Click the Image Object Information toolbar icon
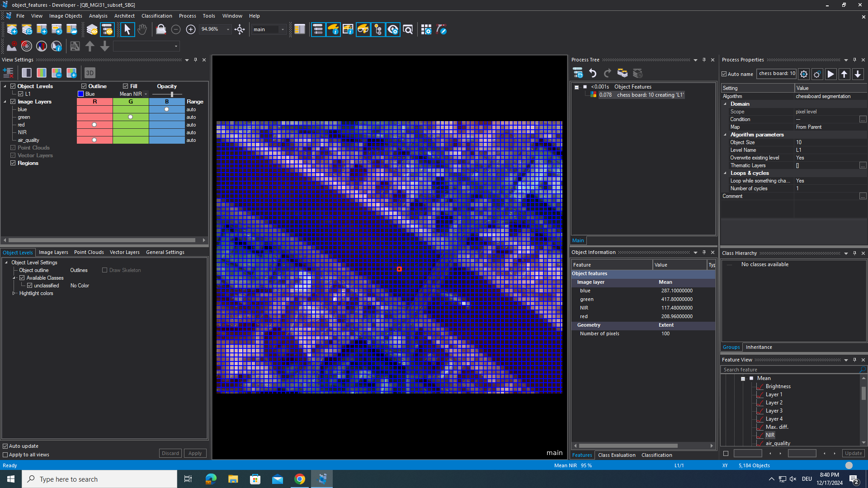 (x=333, y=30)
